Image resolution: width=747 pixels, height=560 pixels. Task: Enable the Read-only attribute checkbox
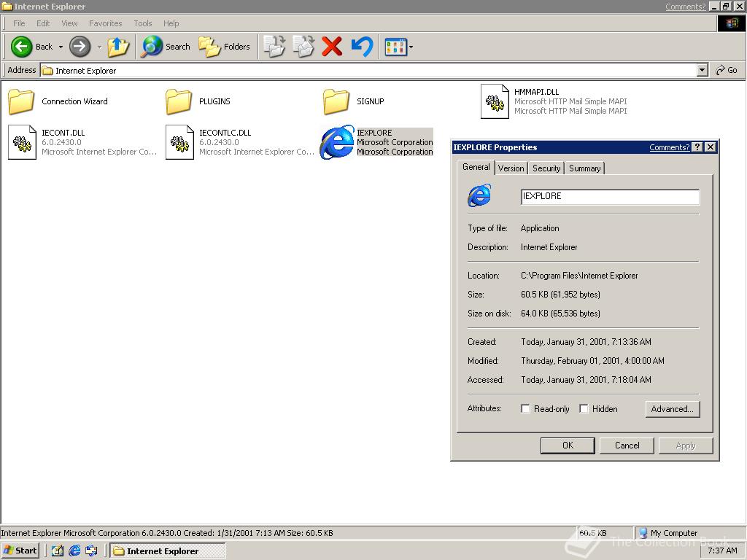(x=525, y=409)
